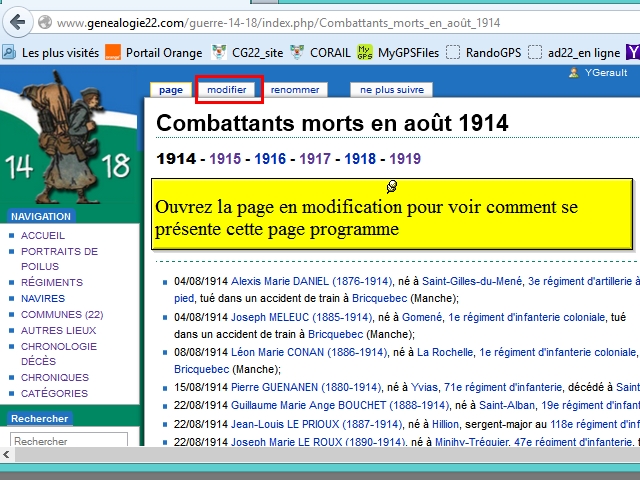Go to year 1916 link

270,158
